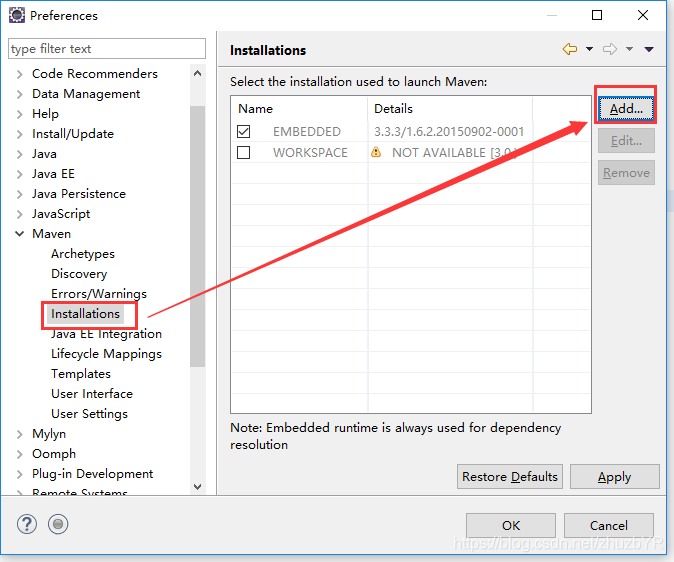Toggle the EMBEDDED installation checkbox

point(244,131)
